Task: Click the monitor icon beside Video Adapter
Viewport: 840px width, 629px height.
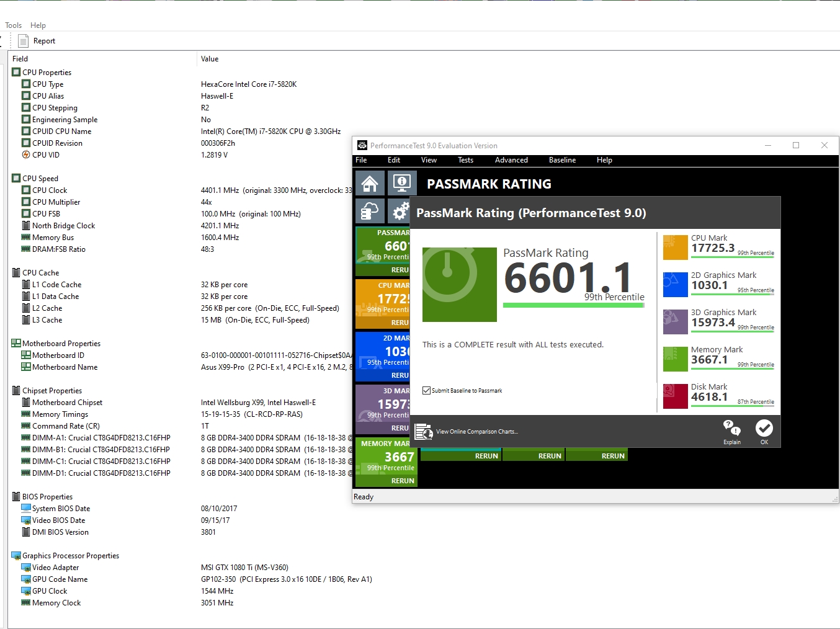Action: pyautogui.click(x=26, y=568)
